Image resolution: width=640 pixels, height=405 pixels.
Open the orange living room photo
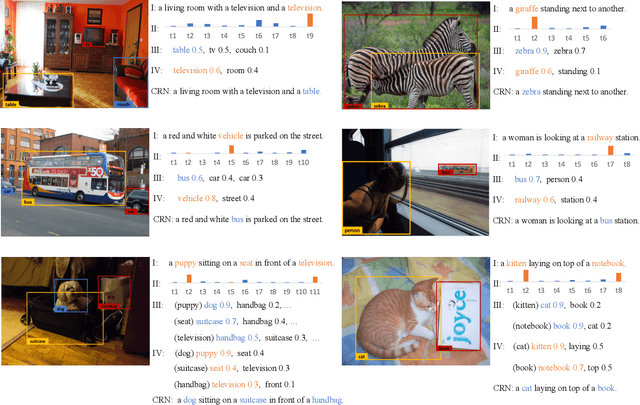[74, 54]
